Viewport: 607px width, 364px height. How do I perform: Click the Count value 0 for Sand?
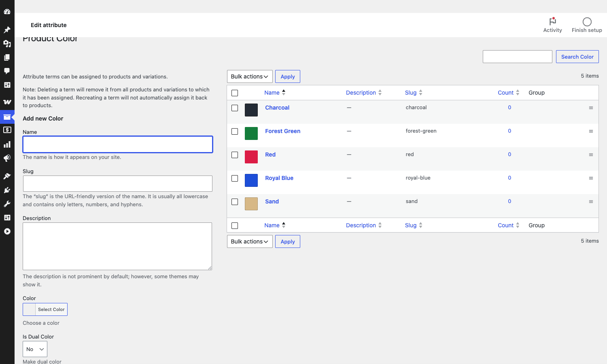(509, 201)
